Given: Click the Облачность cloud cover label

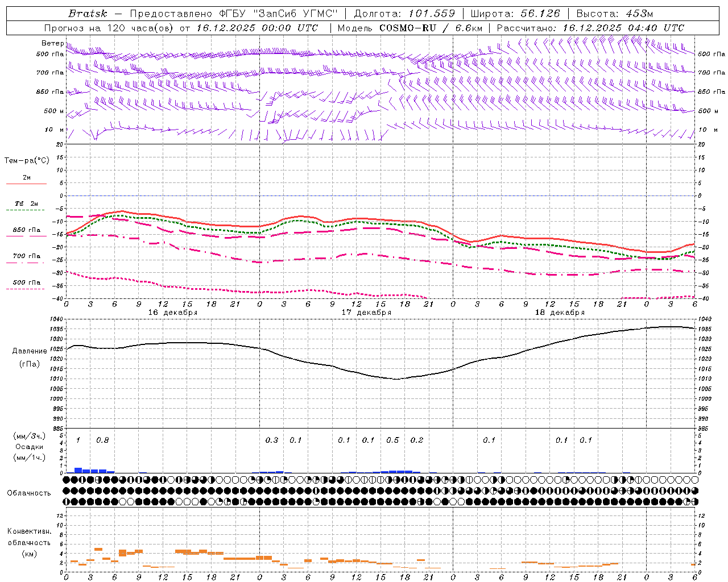Looking at the screenshot, I should 29,493.
